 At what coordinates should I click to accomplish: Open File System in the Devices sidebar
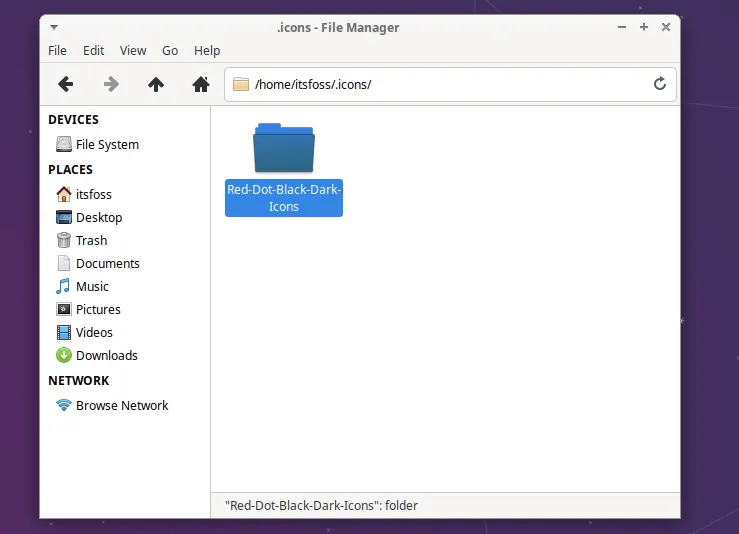pos(107,144)
